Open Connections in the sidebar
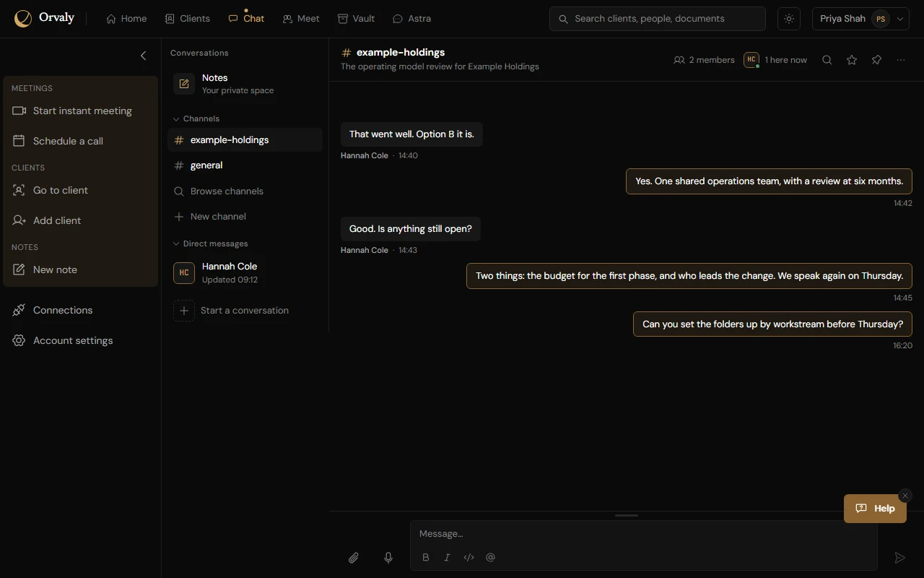The image size is (924, 578). (x=80, y=310)
